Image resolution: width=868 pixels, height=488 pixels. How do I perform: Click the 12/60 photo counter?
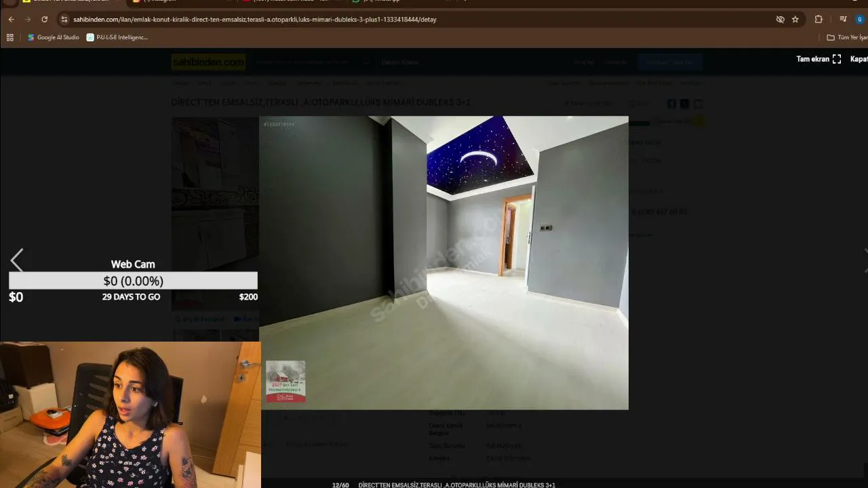click(x=340, y=485)
